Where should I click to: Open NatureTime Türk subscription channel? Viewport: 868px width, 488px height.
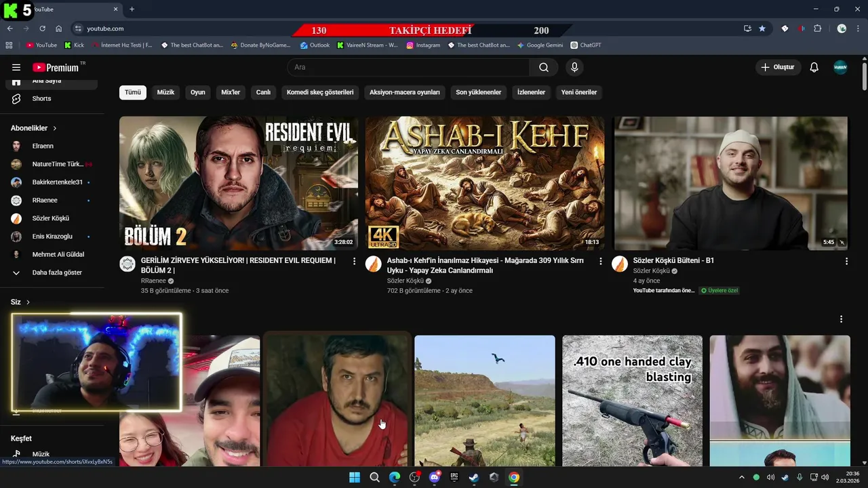pyautogui.click(x=52, y=164)
